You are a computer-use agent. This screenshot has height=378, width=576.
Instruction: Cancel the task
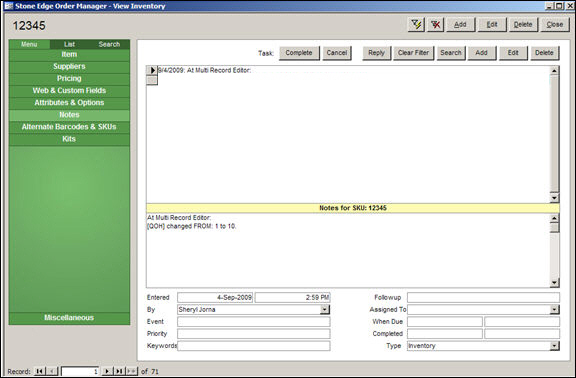pyautogui.click(x=337, y=53)
